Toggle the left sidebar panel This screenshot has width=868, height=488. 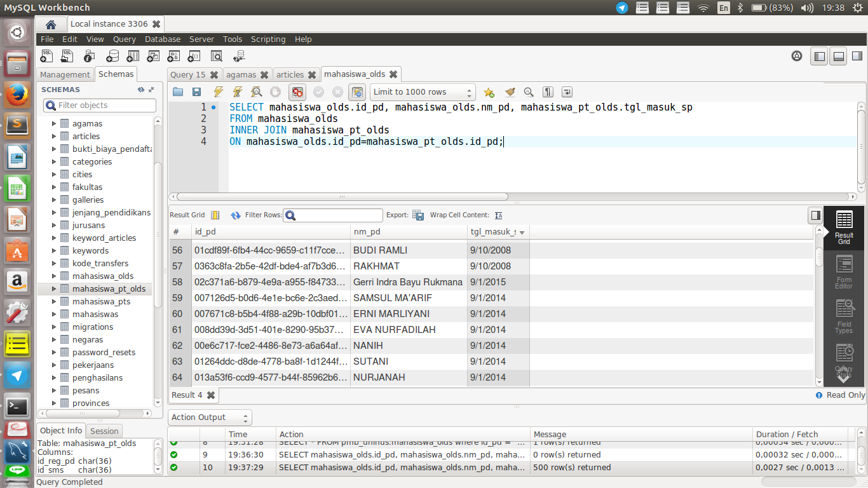[820, 57]
